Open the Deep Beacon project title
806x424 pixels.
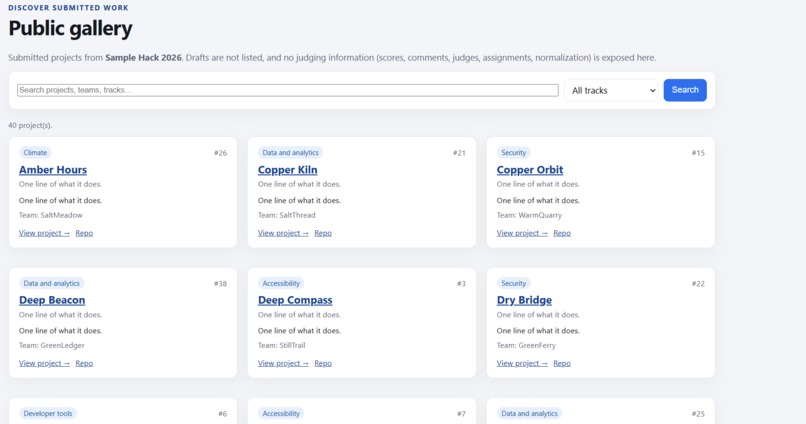(x=52, y=300)
